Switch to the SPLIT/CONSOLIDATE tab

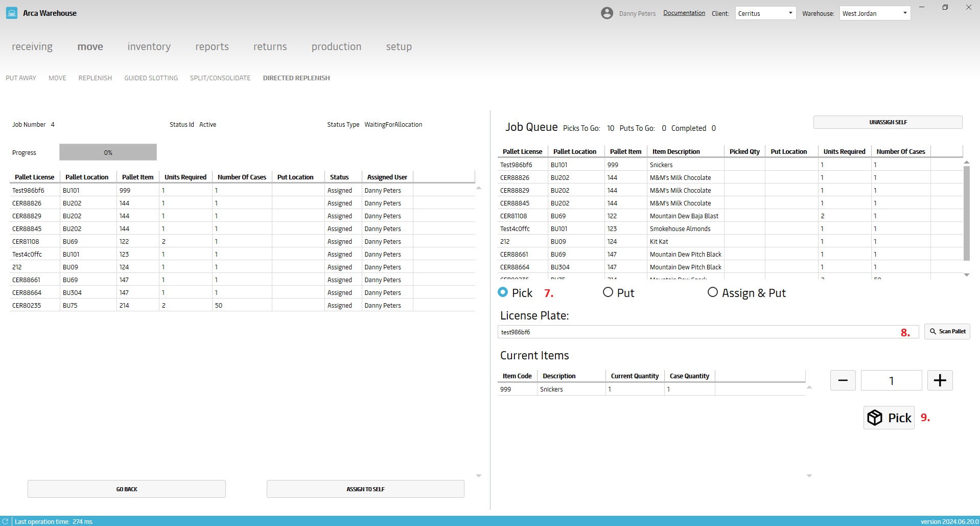pos(220,78)
